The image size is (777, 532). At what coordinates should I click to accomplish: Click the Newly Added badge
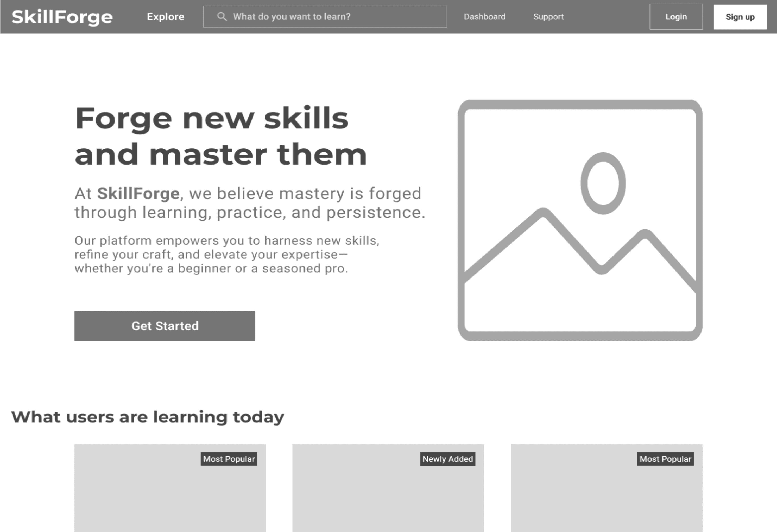(x=447, y=459)
